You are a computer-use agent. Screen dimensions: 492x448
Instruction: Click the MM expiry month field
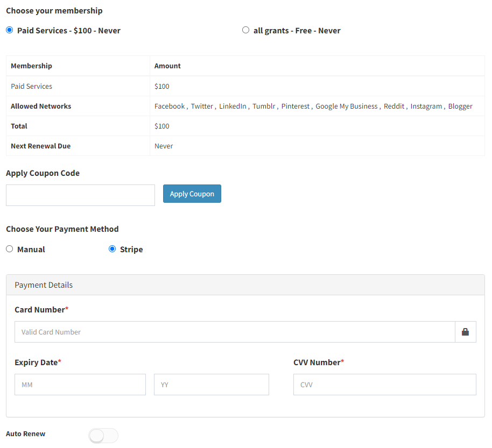click(x=80, y=385)
